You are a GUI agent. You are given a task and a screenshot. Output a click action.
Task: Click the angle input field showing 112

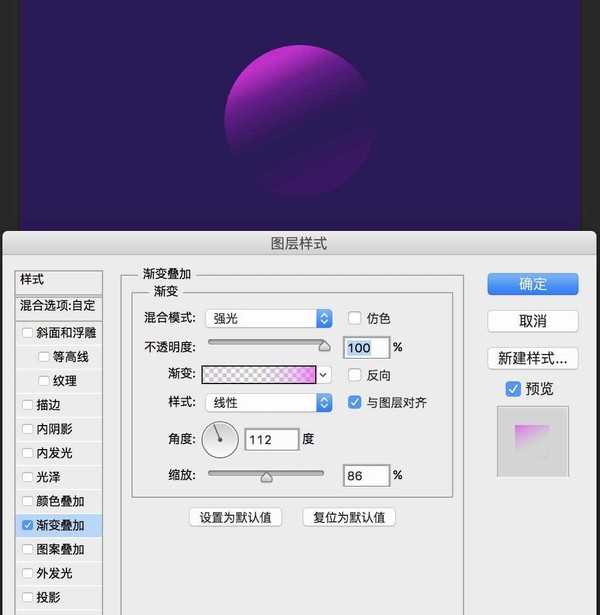(x=271, y=439)
